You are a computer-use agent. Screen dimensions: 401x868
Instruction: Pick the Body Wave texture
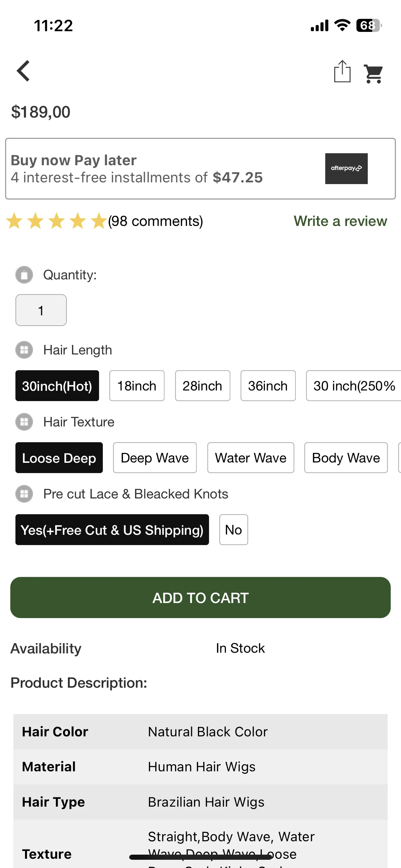346,458
